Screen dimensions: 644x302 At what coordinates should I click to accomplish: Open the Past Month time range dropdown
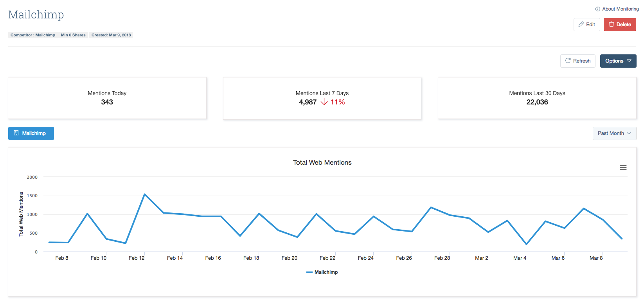point(614,133)
